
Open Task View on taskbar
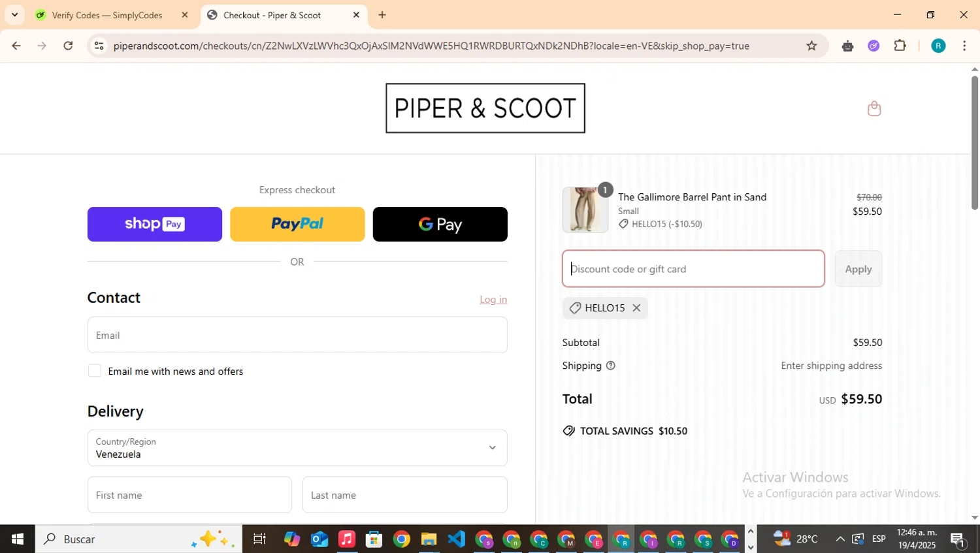[259, 539]
